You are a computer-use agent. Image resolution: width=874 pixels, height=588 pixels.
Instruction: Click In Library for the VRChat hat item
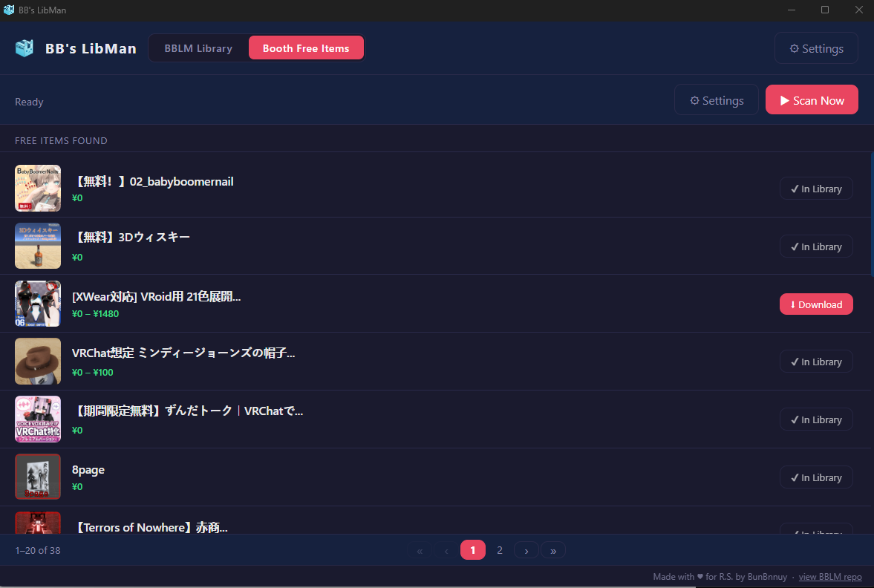pyautogui.click(x=816, y=362)
